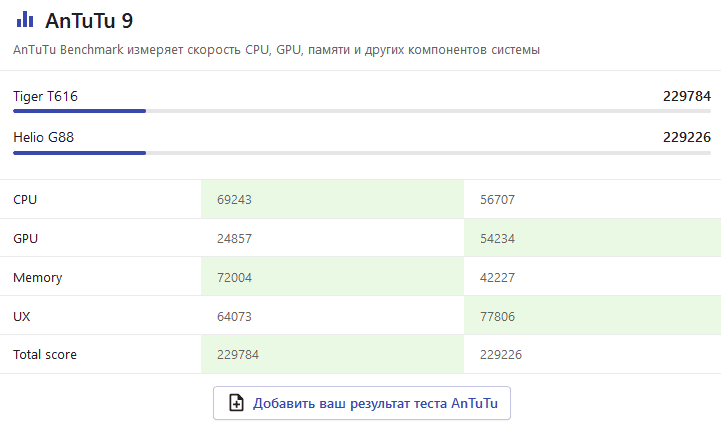The width and height of the screenshot is (721, 428).
Task: Click UX value 77806
Action: click(497, 316)
